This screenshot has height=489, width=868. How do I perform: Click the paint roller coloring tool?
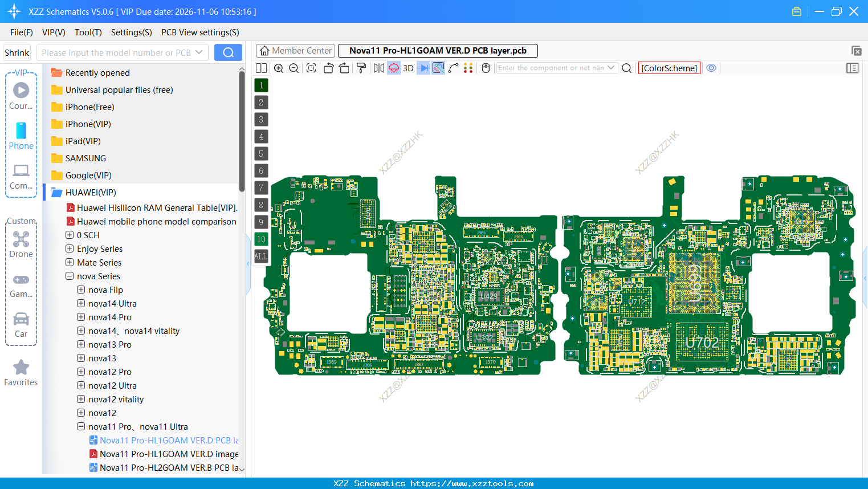point(361,68)
